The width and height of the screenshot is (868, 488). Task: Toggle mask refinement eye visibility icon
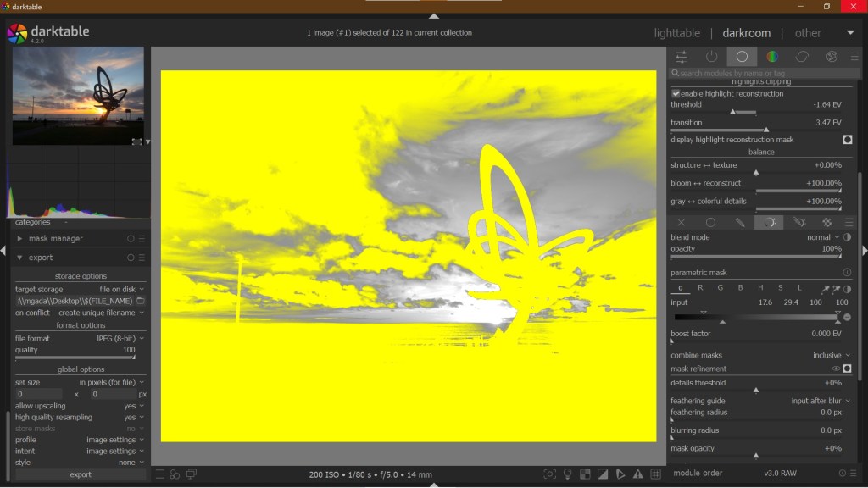pos(836,369)
